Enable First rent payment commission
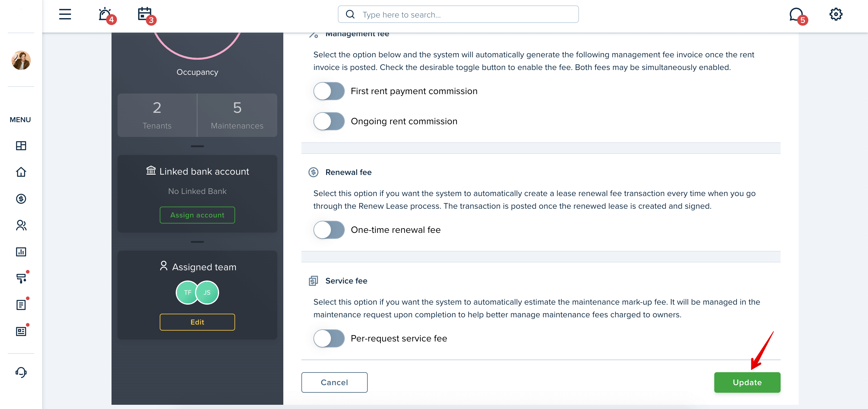 329,91
